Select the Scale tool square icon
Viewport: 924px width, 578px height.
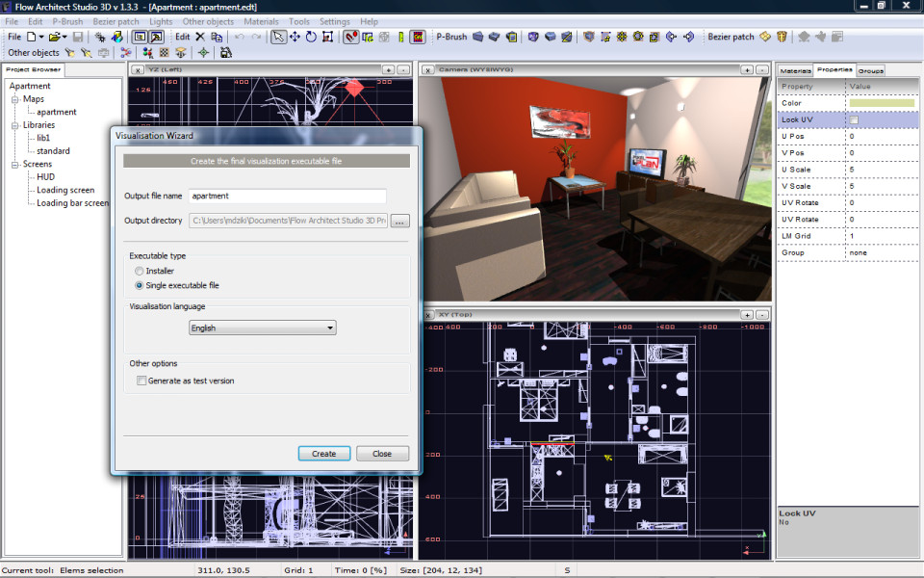coord(327,37)
